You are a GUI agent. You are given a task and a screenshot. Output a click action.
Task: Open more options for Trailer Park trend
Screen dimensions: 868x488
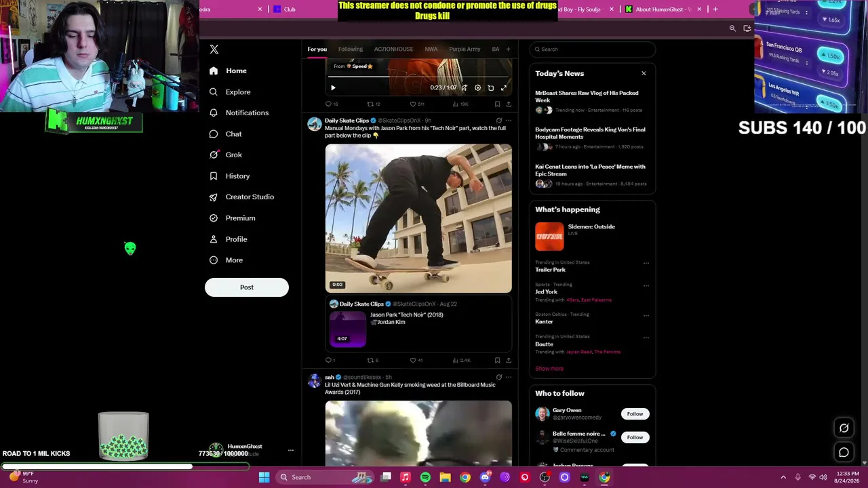(646, 263)
